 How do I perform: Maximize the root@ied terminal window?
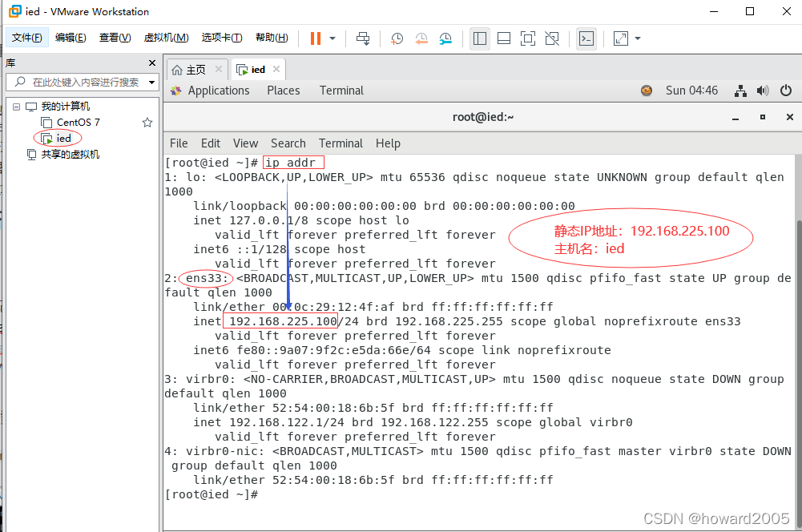763,117
